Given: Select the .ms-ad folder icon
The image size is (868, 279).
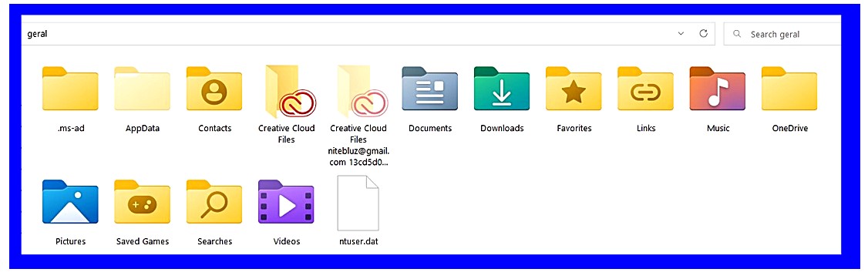Looking at the screenshot, I should point(70,89).
